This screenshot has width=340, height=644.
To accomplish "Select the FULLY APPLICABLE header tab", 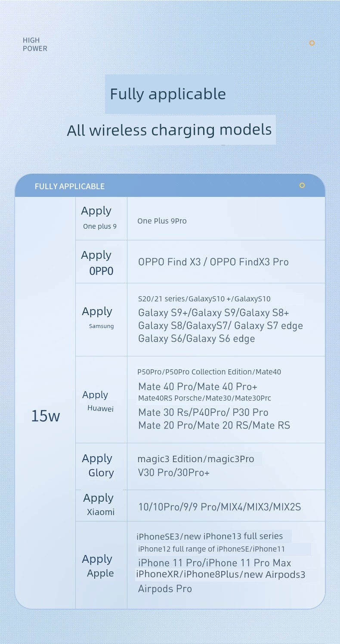I will click(x=170, y=186).
